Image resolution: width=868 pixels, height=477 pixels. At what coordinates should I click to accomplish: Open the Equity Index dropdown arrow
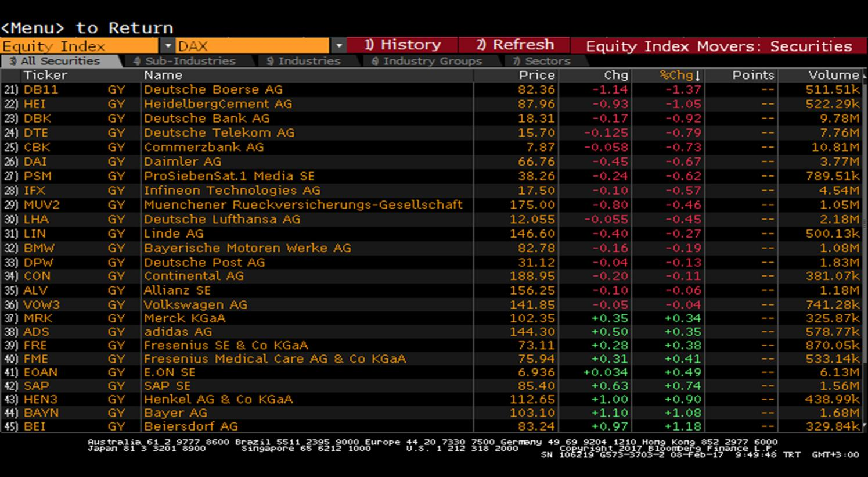point(168,46)
